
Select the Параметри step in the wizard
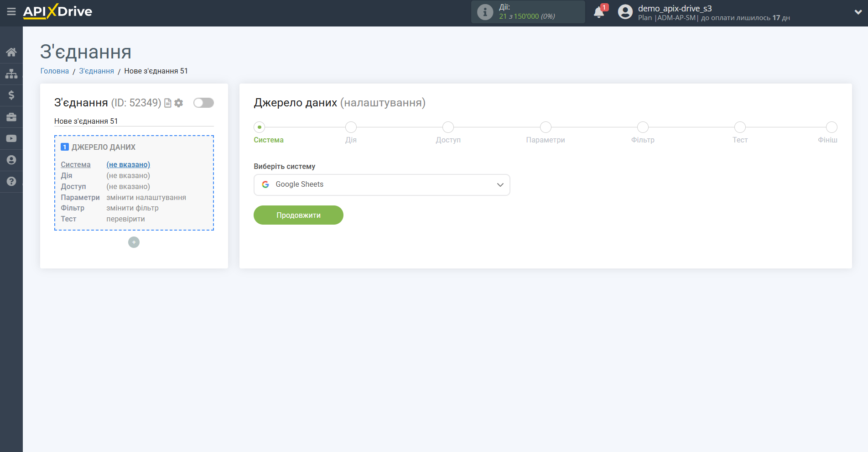pyautogui.click(x=546, y=127)
